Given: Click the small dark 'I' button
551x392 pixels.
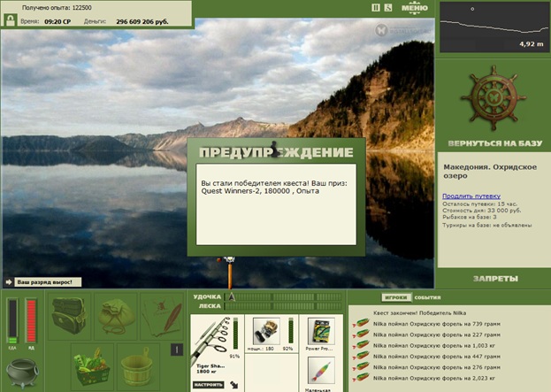Looking at the screenshot, I should tap(177, 350).
